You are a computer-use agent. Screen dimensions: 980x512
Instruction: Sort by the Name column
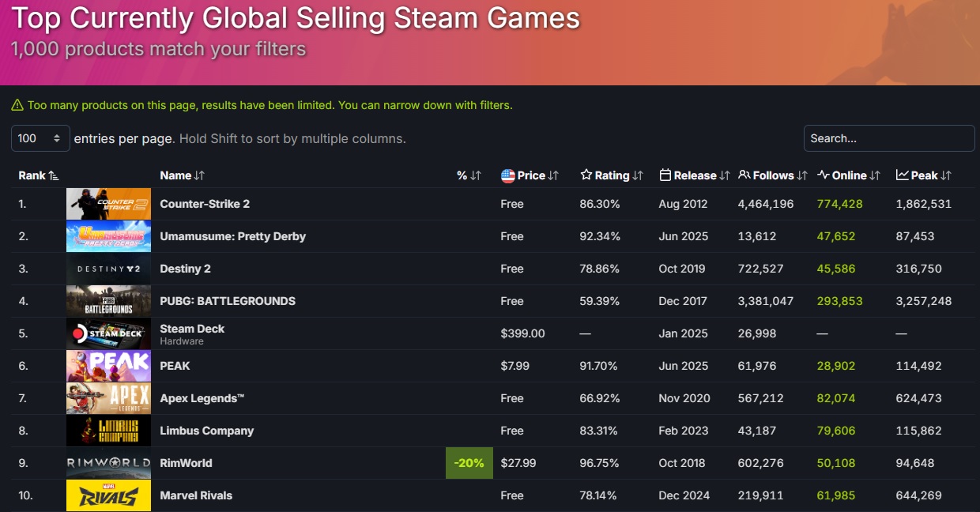pos(182,175)
